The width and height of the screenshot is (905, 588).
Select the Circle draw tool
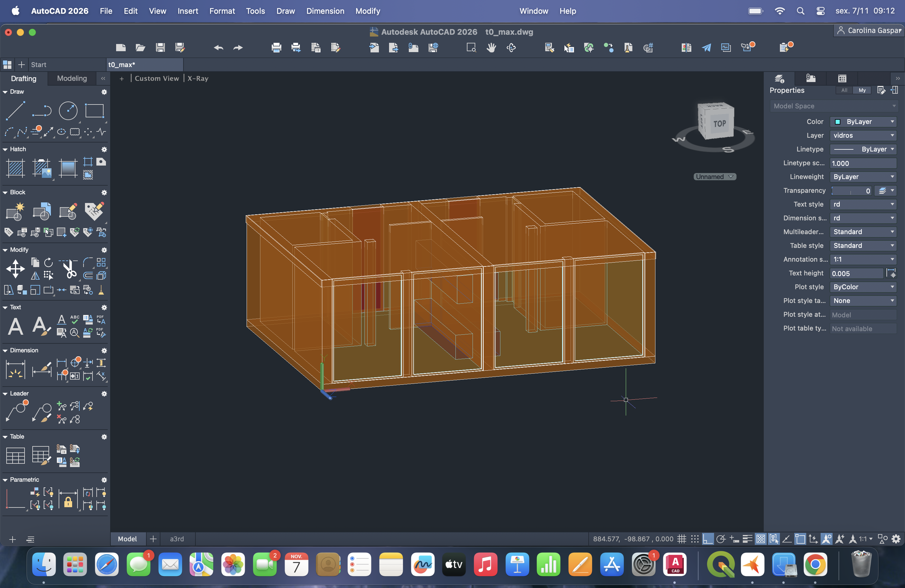pos(68,111)
